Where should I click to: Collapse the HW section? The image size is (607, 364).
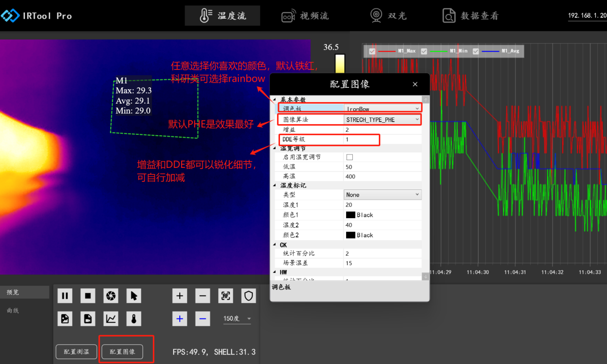pyautogui.click(x=275, y=272)
